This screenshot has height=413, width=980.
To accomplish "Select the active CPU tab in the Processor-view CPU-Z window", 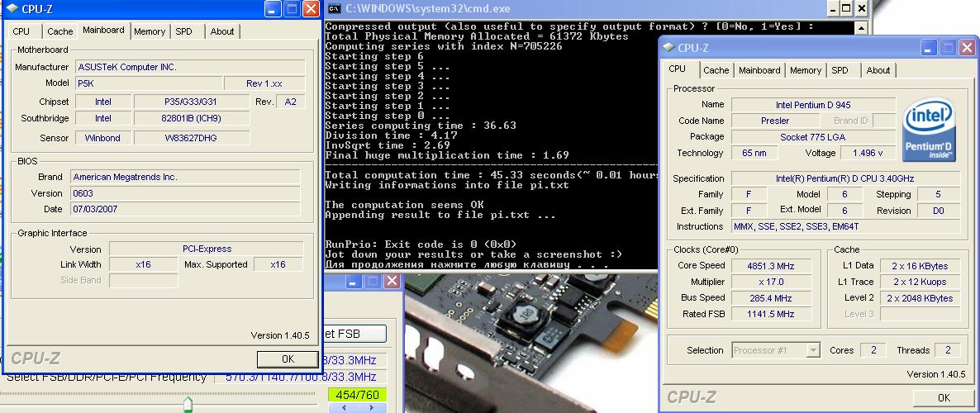I will coord(677,69).
